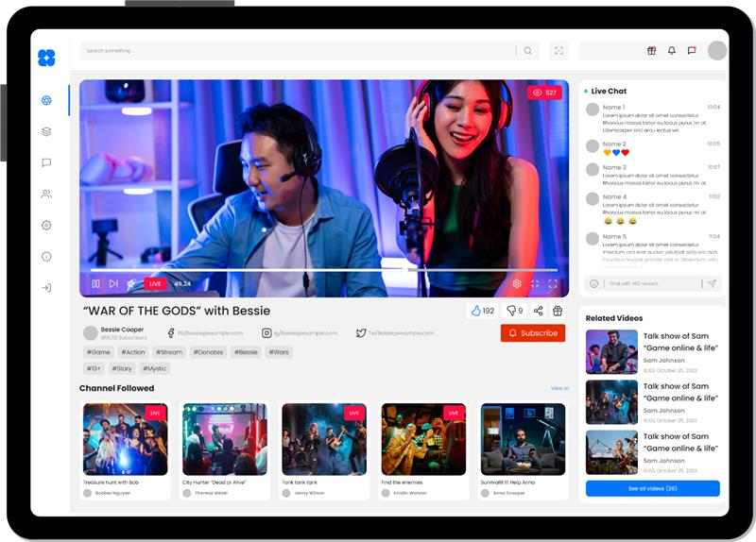Open the settings gear in sidebar
This screenshot has height=542, width=756.
(46, 225)
